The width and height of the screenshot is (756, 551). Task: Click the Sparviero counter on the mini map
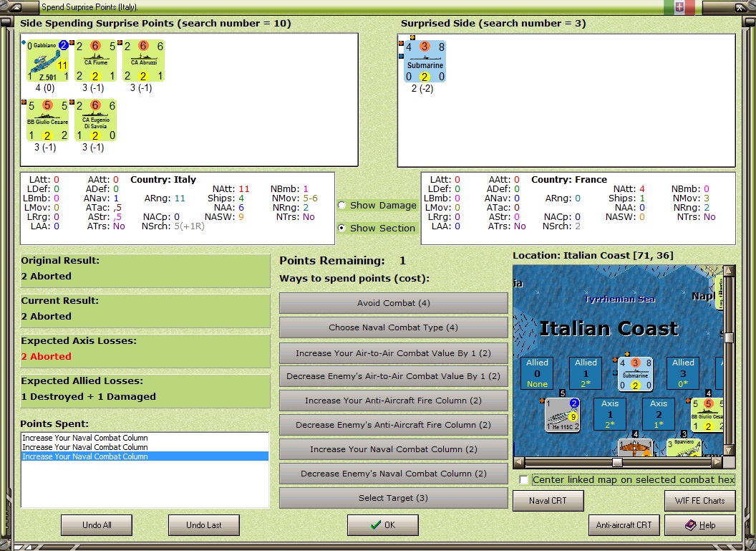click(x=684, y=447)
